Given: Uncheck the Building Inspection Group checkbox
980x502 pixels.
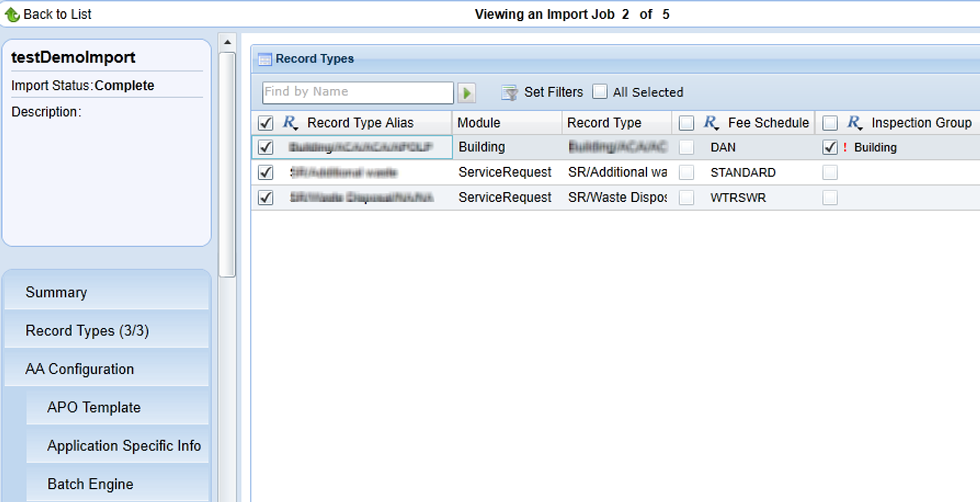Looking at the screenshot, I should tap(830, 147).
